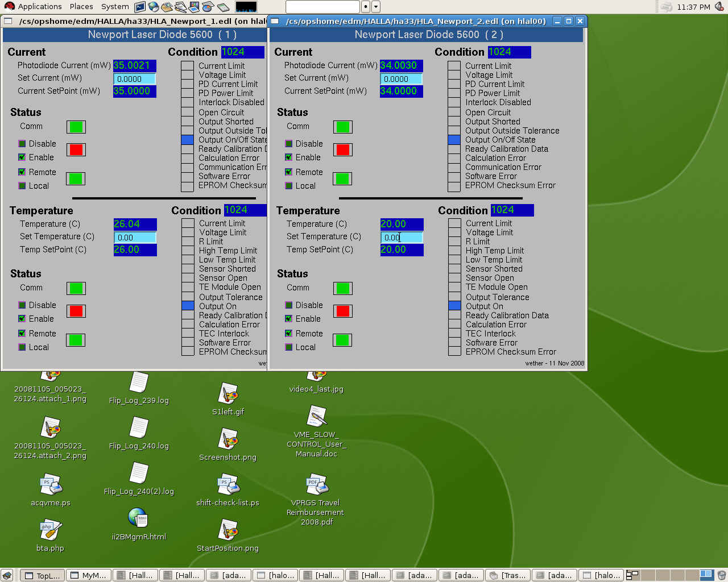The width and height of the screenshot is (728, 582).
Task: Switch to the last workspace in switcher
Action: pos(706,575)
